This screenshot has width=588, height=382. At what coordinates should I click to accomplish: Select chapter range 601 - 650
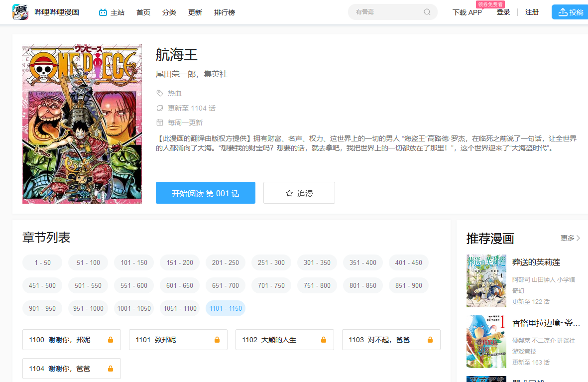tap(180, 285)
